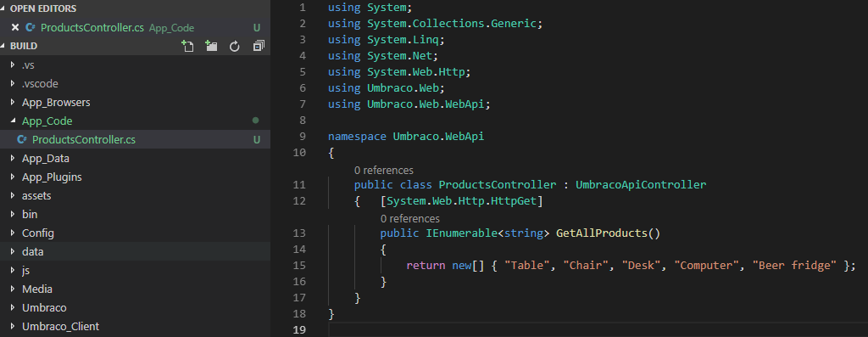This screenshot has width=868, height=337.
Task: Click 'using System;' on line 1
Action: 370,8
